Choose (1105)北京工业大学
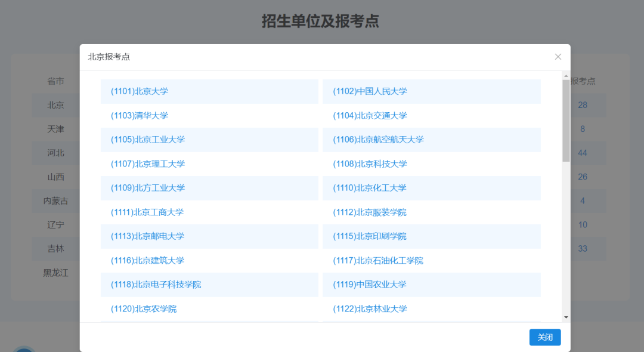 [148, 140]
